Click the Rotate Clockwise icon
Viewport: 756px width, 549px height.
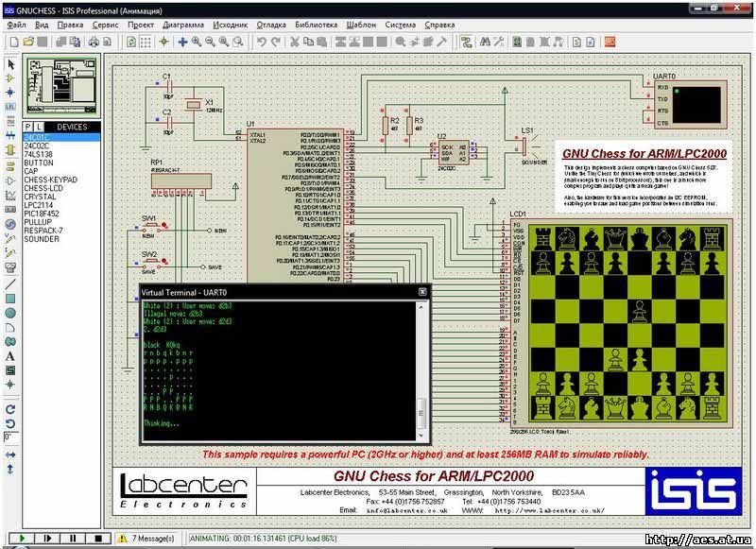click(x=10, y=409)
